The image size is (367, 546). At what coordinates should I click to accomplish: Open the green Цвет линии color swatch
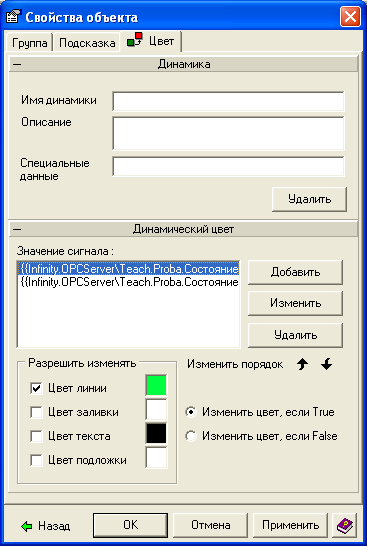pyautogui.click(x=156, y=385)
